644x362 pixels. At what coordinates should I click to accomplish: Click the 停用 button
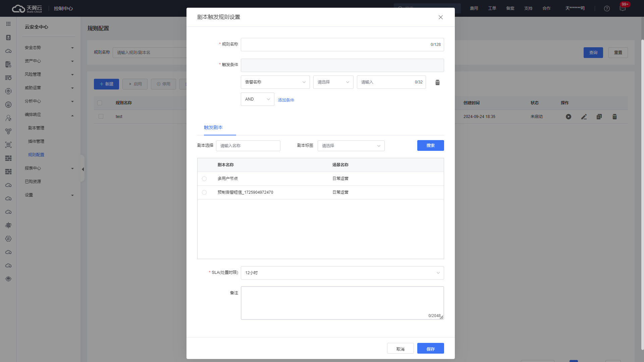click(x=163, y=84)
